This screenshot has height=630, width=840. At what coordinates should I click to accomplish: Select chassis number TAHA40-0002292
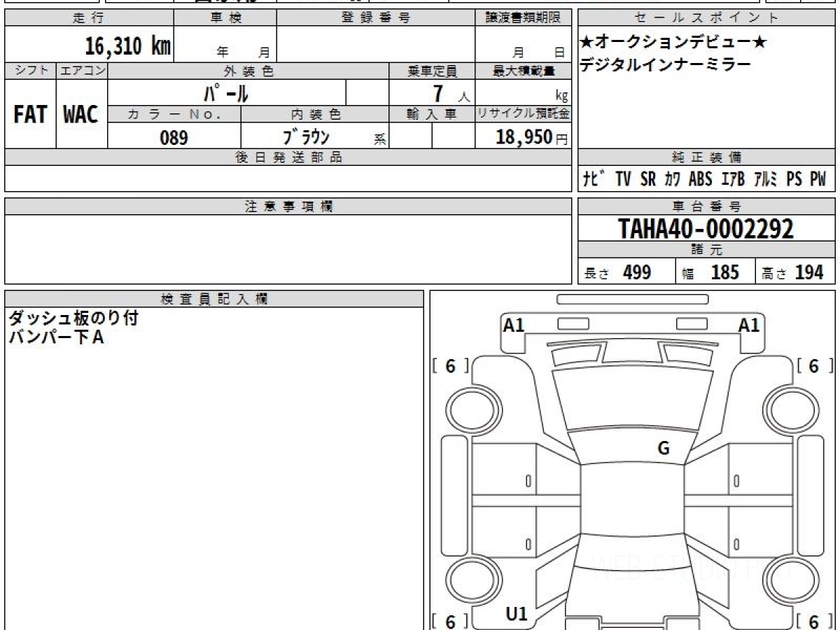(706, 228)
